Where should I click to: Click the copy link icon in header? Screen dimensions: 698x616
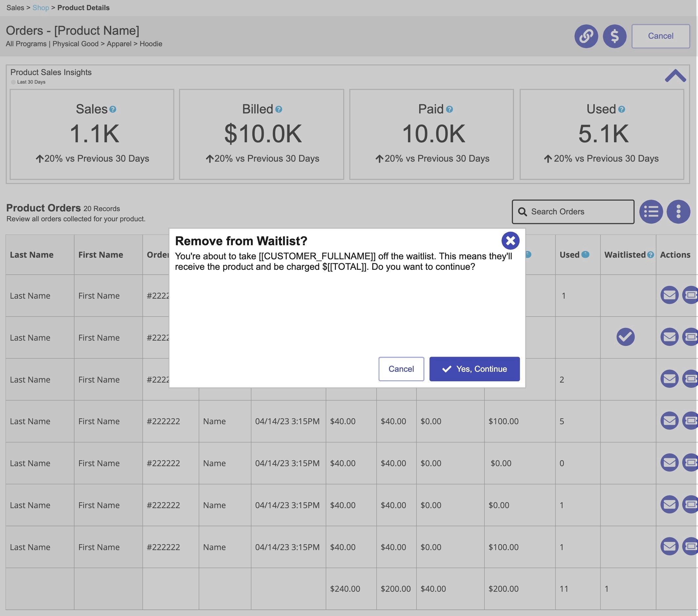[586, 36]
